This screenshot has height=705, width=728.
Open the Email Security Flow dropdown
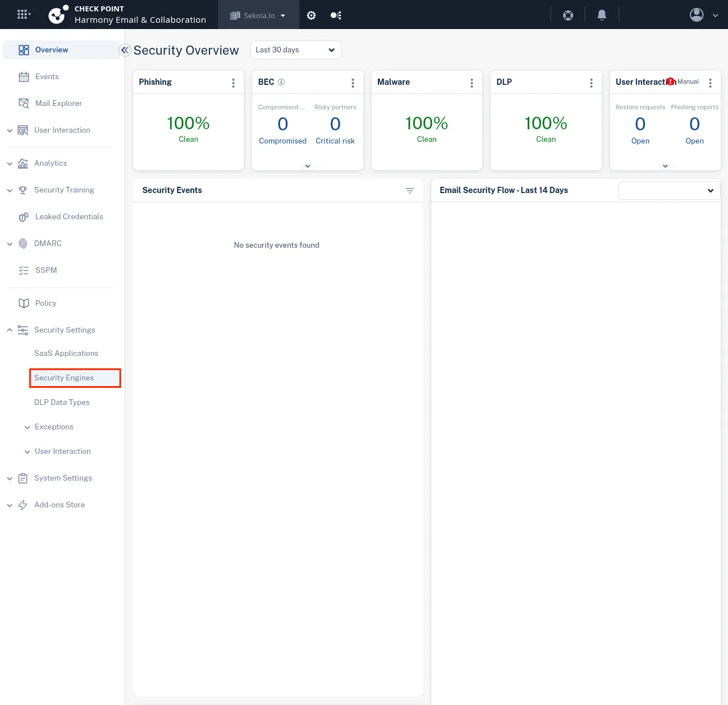click(x=668, y=191)
